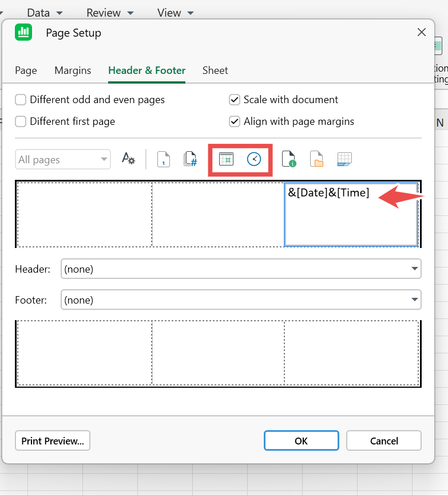448x496 pixels.
Task: Open the View menu dropdown
Action: point(175,13)
